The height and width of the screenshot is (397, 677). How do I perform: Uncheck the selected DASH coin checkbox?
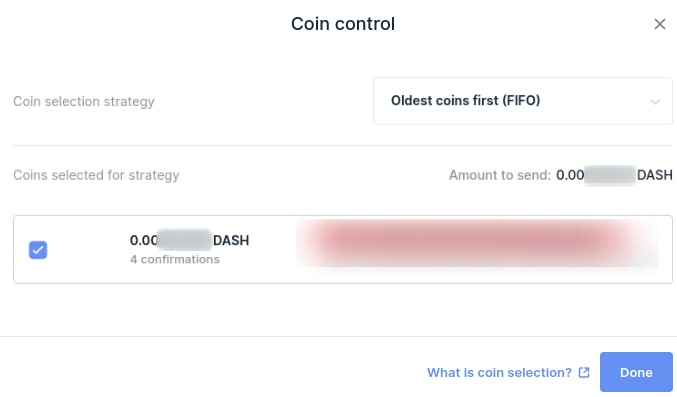[38, 250]
